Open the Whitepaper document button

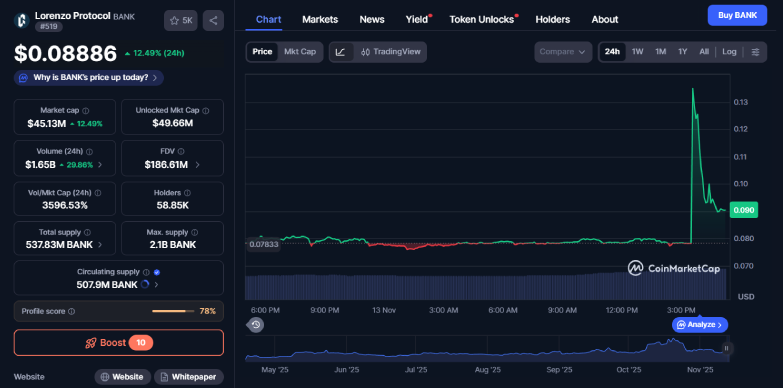pos(189,377)
